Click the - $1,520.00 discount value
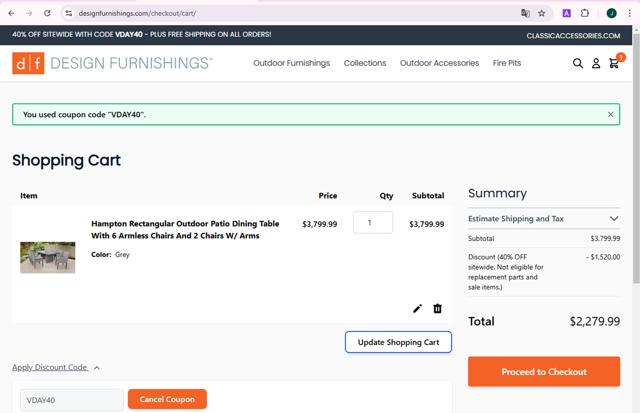Screen dimensions: 640x413 pos(603,257)
